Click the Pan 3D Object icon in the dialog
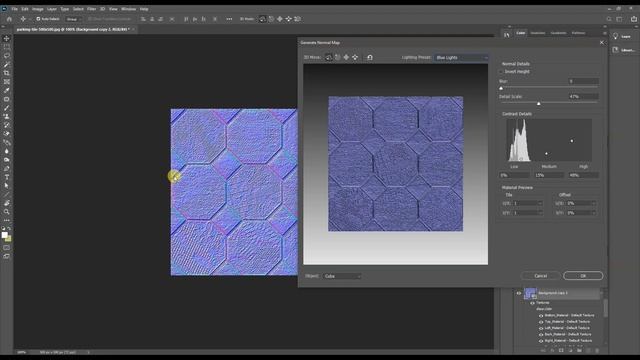Screen dimensions: 640x360 (x=346, y=58)
